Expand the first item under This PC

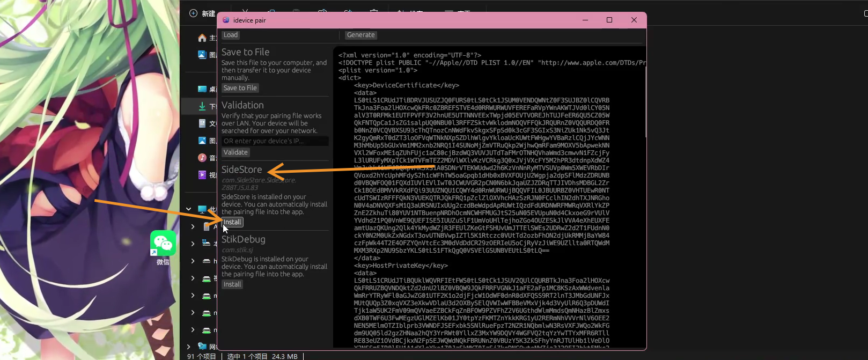tap(193, 227)
